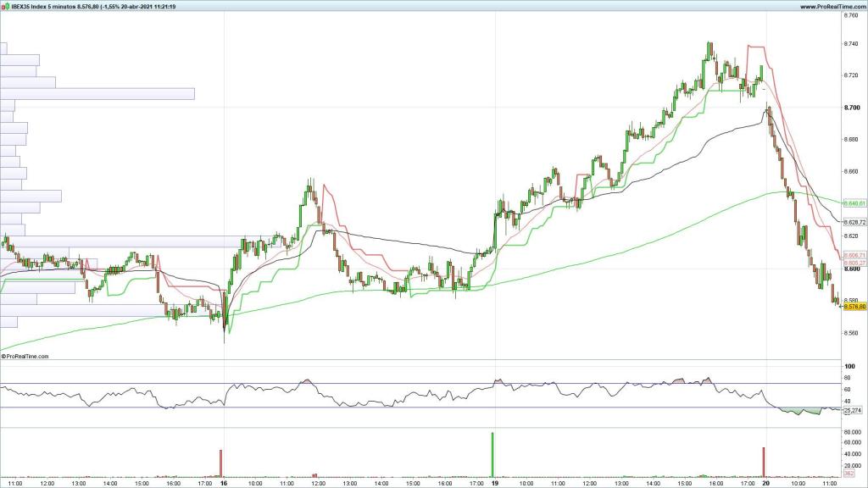Image resolution: width=868 pixels, height=488 pixels.
Task: Select date marker 20 on time axis
Action: [x=765, y=483]
